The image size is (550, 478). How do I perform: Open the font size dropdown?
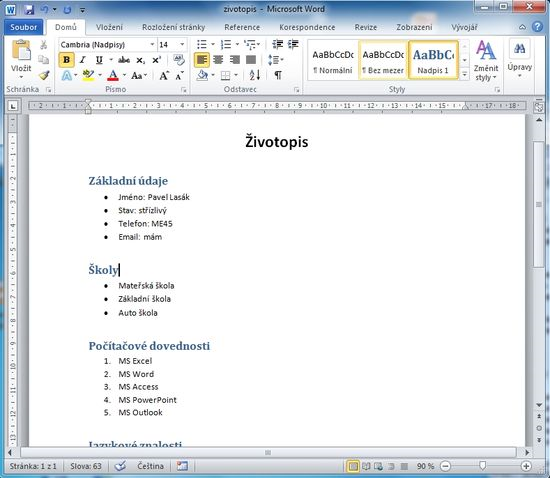pos(182,45)
